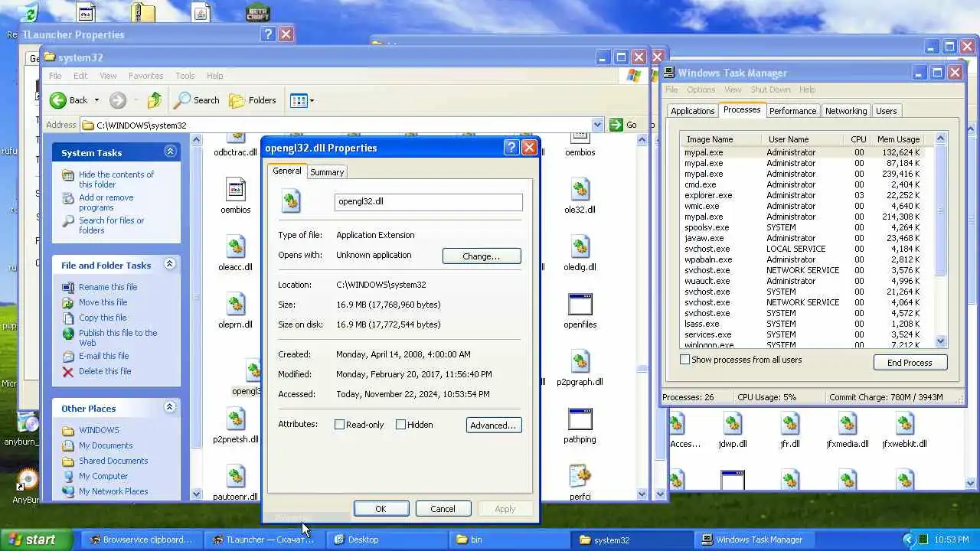This screenshot has height=551, width=980.
Task: Click Copy this file task link
Action: 103,318
